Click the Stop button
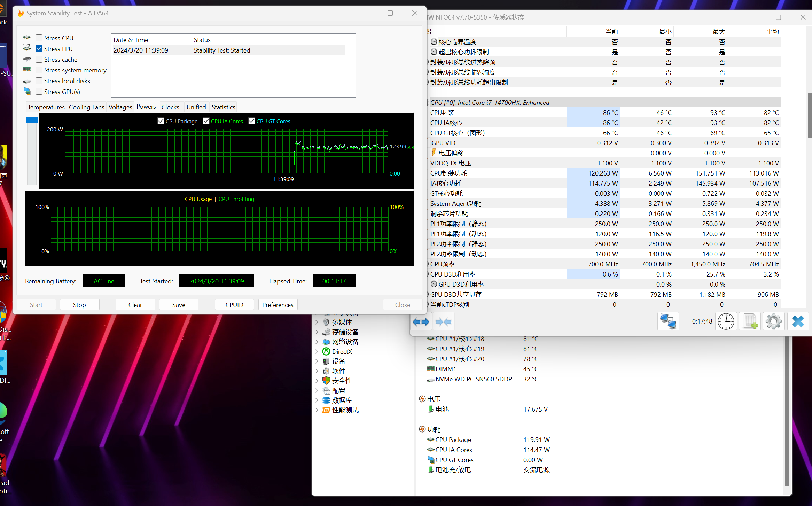The image size is (812, 506). pos(79,305)
